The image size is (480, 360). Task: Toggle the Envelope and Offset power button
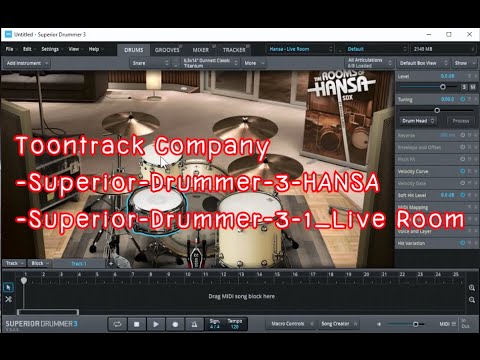pos(462,147)
